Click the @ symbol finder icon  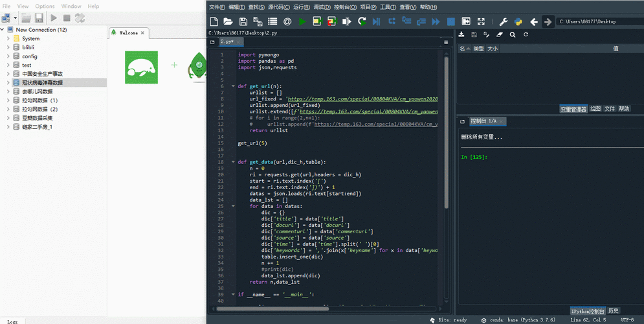[x=287, y=21]
